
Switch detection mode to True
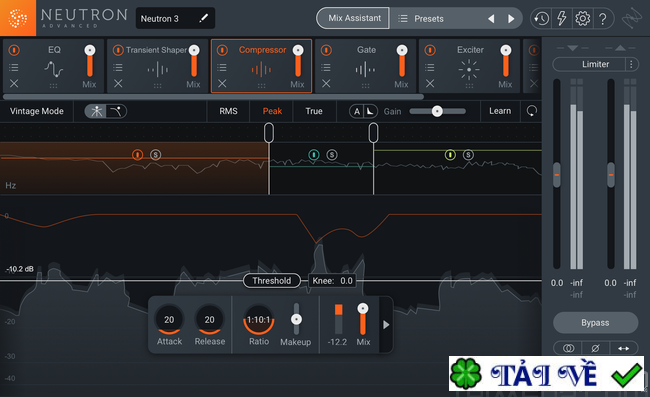(314, 111)
